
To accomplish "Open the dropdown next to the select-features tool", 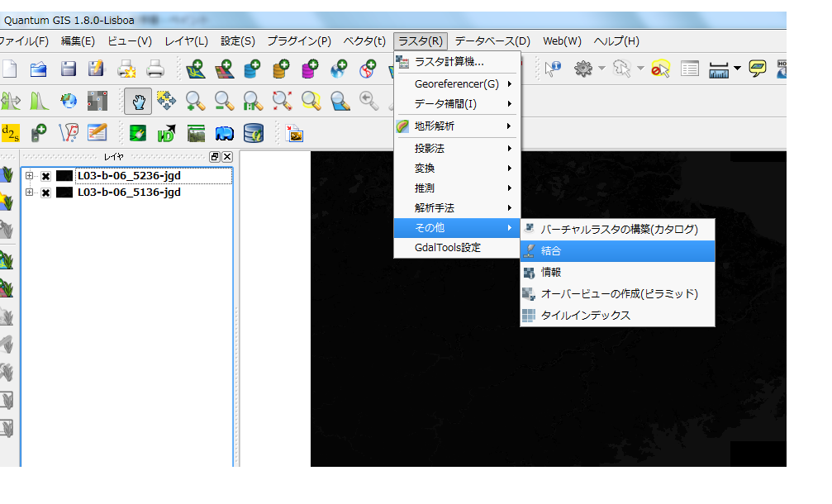I will coord(640,69).
